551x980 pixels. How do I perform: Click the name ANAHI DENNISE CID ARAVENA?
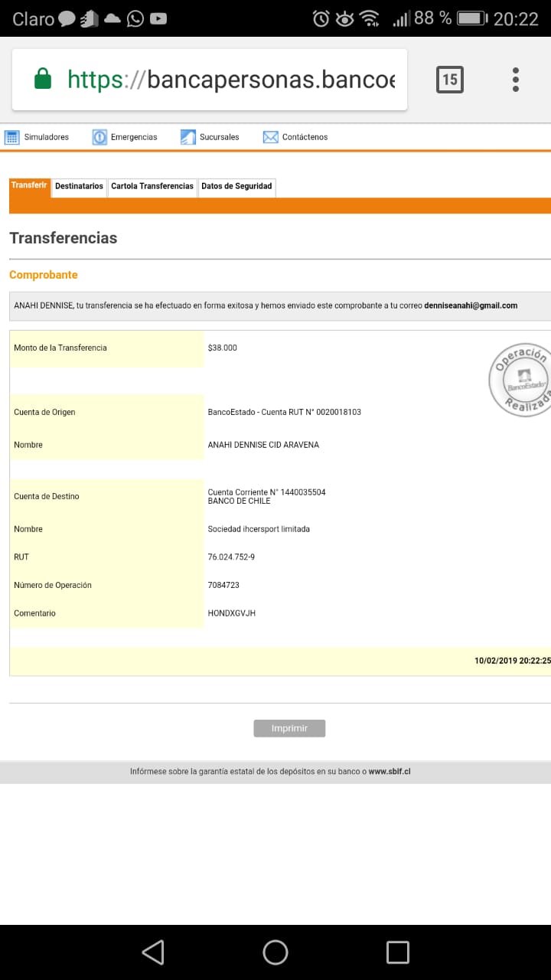263,445
